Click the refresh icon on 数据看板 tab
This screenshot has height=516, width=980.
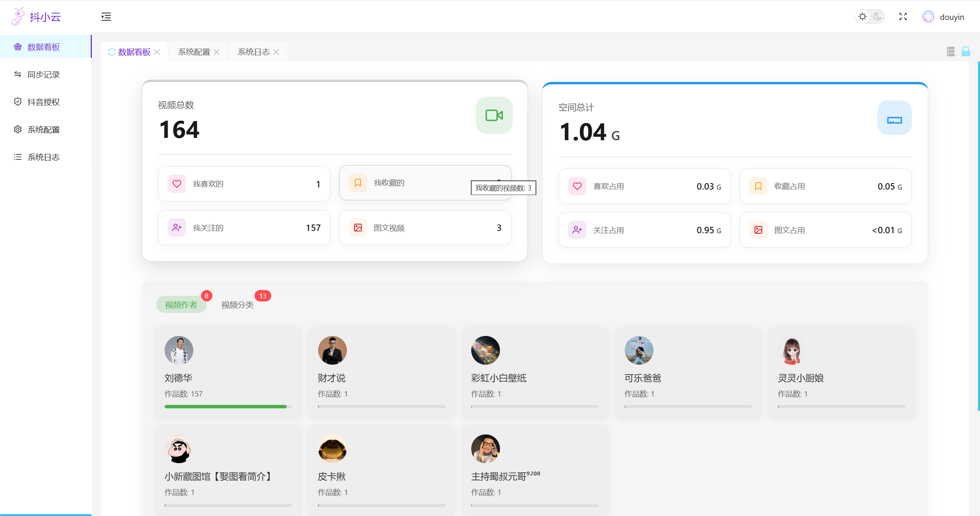(x=112, y=52)
